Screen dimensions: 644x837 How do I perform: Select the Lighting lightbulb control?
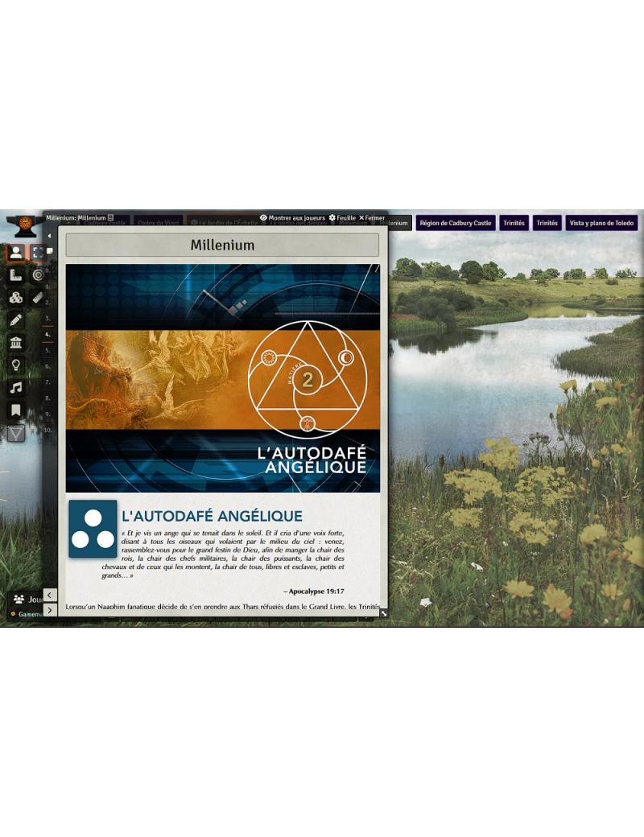[x=15, y=365]
